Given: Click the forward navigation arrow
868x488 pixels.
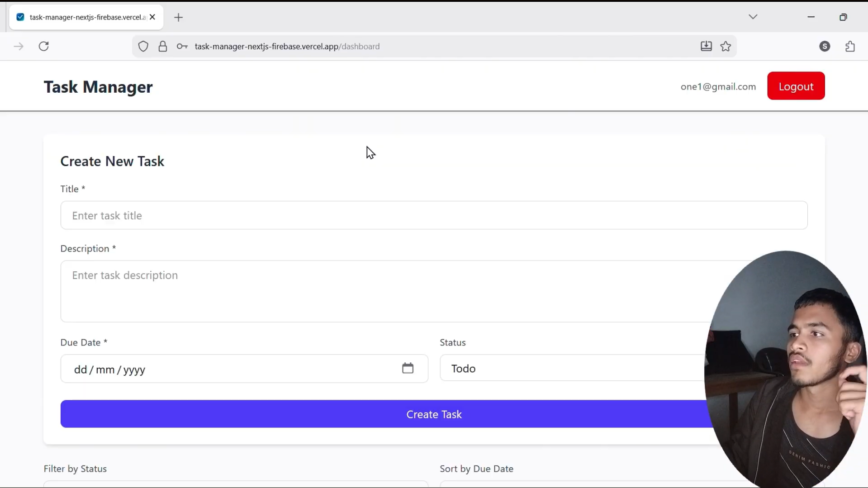Looking at the screenshot, I should (19, 46).
